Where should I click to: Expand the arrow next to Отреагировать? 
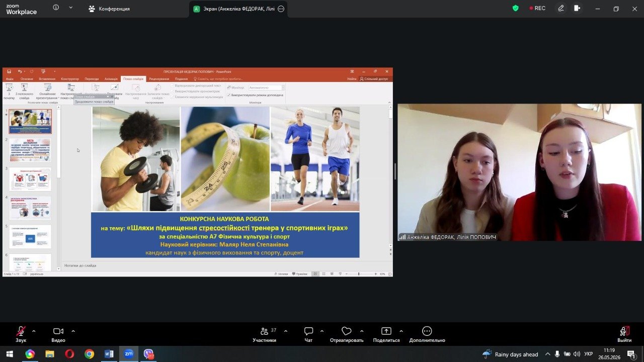(x=362, y=331)
